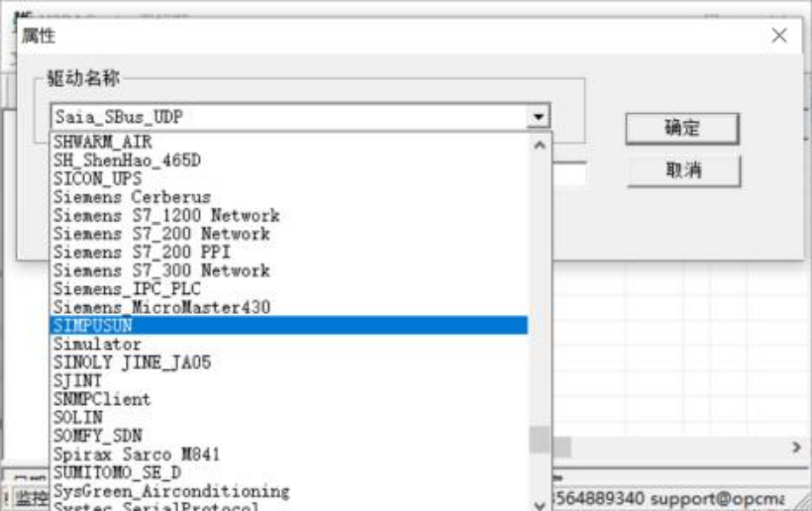Select SHWARM_AIR in the driver list

tap(289, 142)
